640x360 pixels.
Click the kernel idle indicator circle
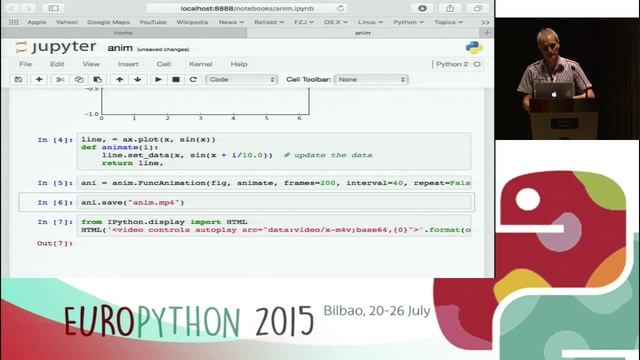pyautogui.click(x=477, y=64)
